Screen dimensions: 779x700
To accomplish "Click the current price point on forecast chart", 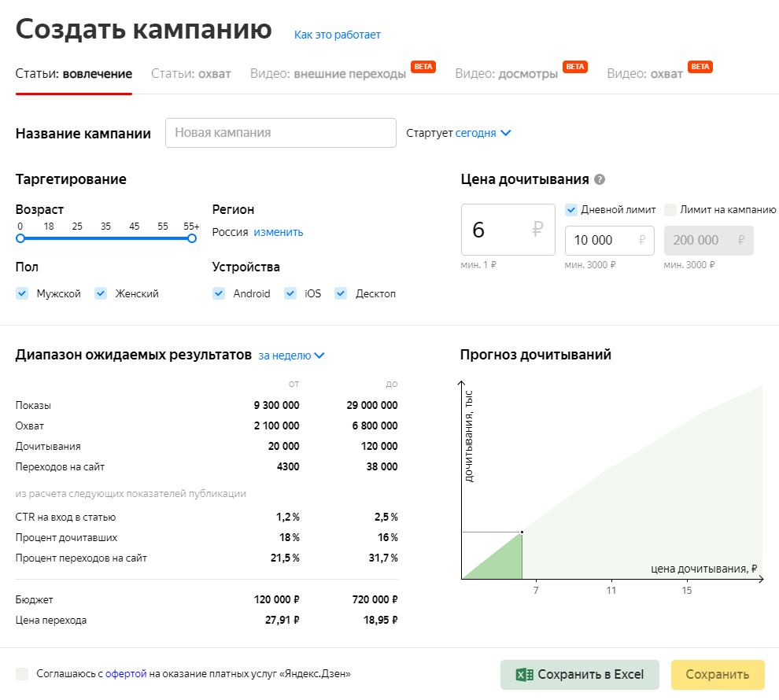I will pyautogui.click(x=522, y=532).
